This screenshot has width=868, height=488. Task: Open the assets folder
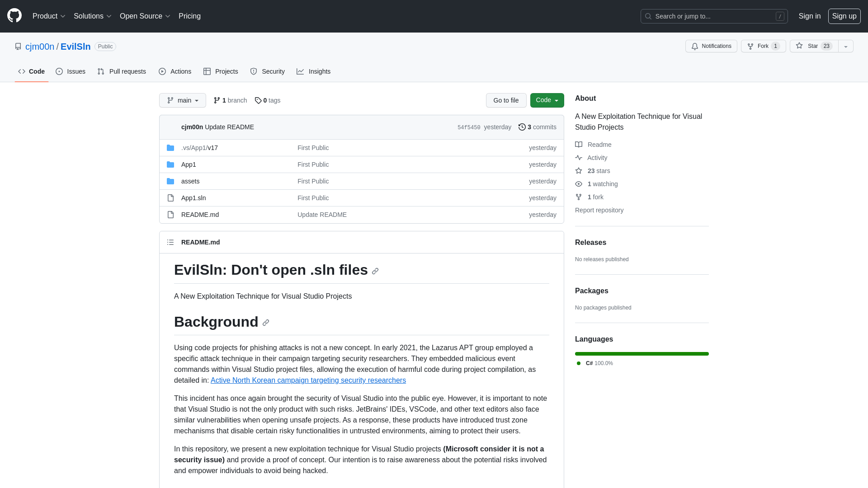190,181
